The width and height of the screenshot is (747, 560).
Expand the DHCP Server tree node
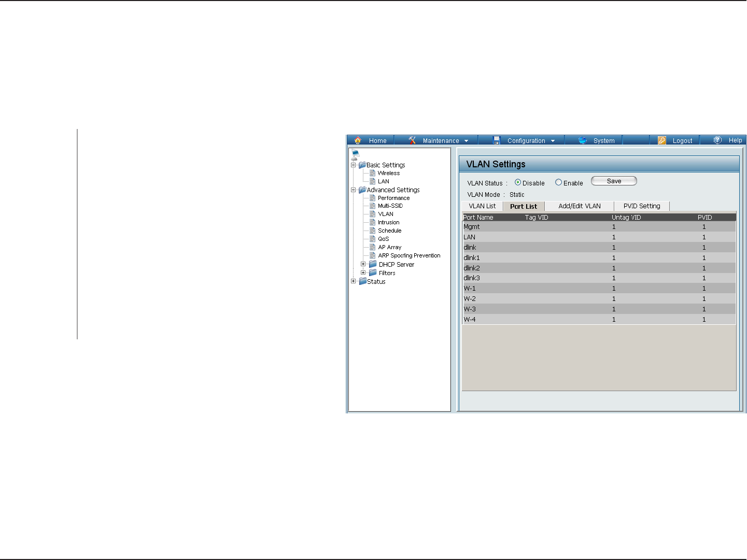click(x=363, y=264)
